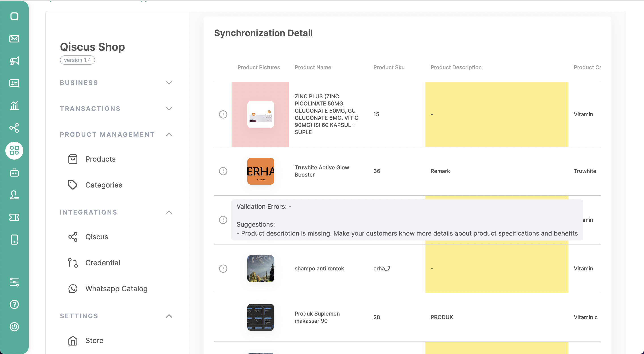Viewport: 644px width, 354px height.
Task: Click warning icon on ZINC PLUS row
Action: click(223, 114)
